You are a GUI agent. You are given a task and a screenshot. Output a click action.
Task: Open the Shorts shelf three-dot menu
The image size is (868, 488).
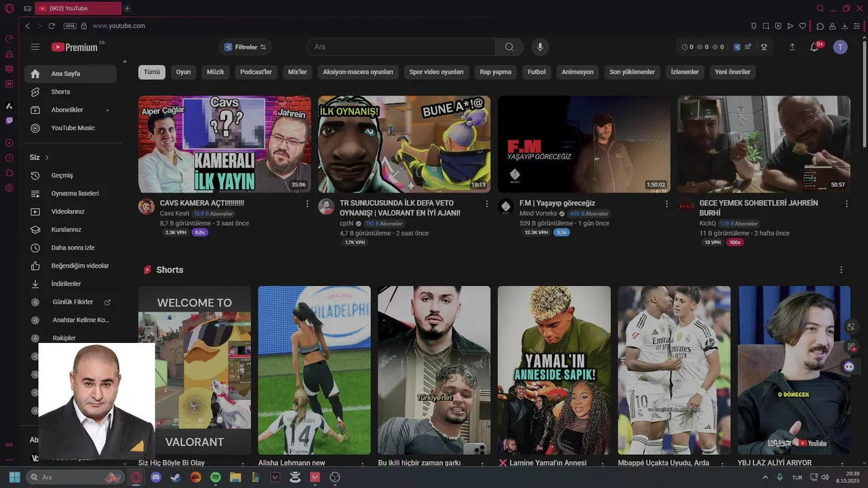[x=842, y=270]
